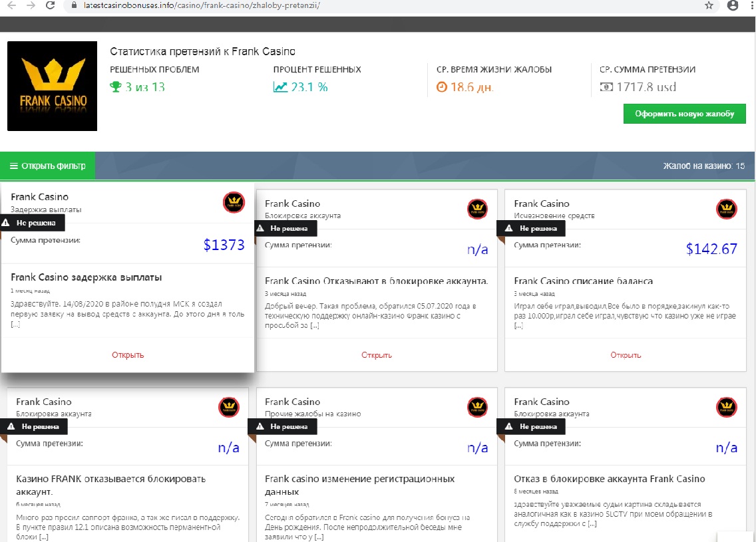Go forward in the browser

[31, 6]
